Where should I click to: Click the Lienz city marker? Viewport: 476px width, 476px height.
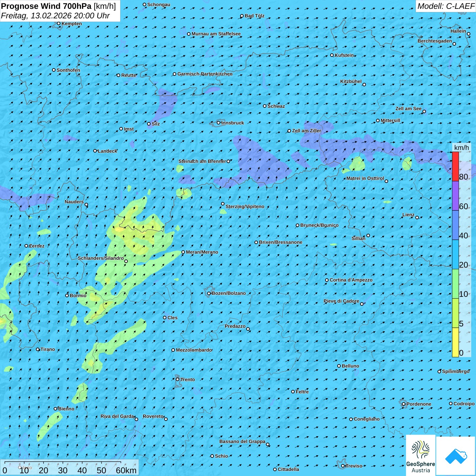[x=417, y=218]
